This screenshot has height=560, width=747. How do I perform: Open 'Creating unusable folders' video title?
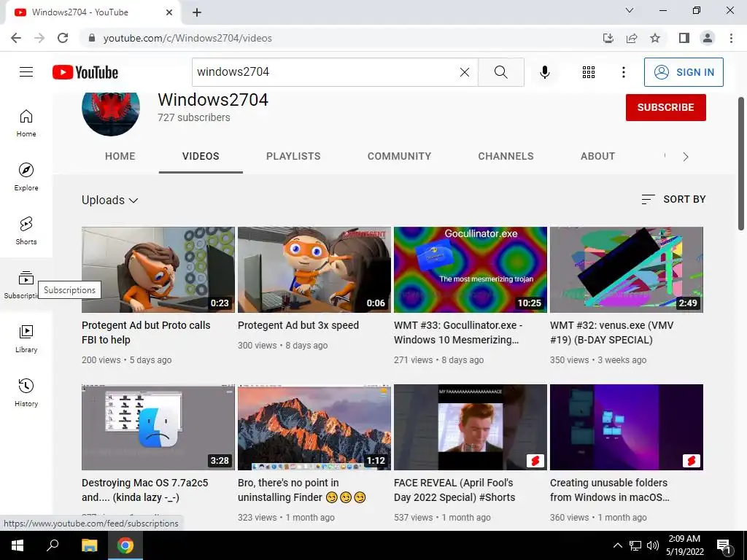pos(610,489)
